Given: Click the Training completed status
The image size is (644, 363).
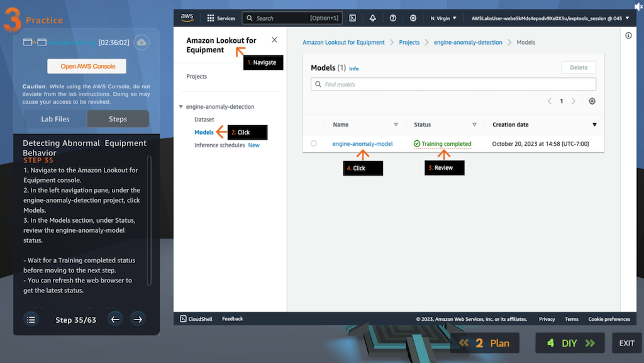Looking at the screenshot, I should tap(442, 143).
